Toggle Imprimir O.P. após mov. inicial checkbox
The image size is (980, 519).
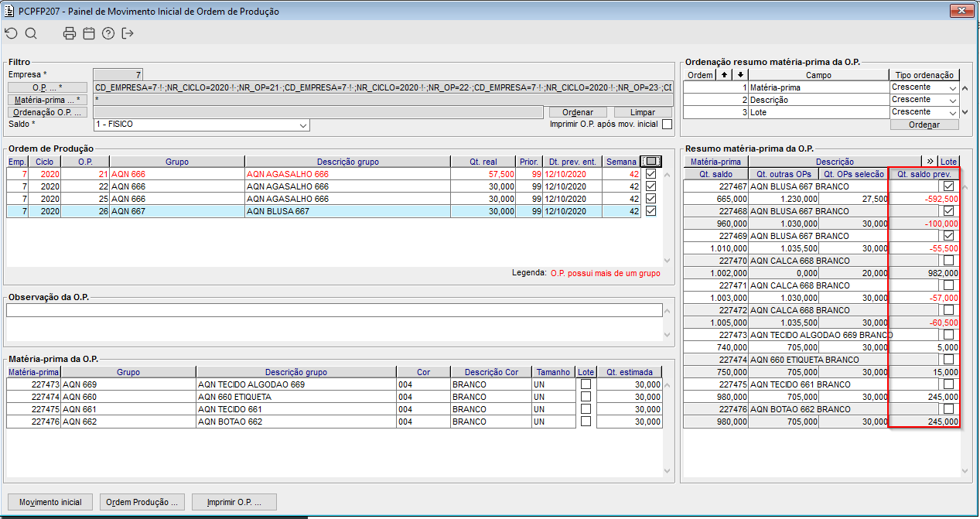point(667,124)
